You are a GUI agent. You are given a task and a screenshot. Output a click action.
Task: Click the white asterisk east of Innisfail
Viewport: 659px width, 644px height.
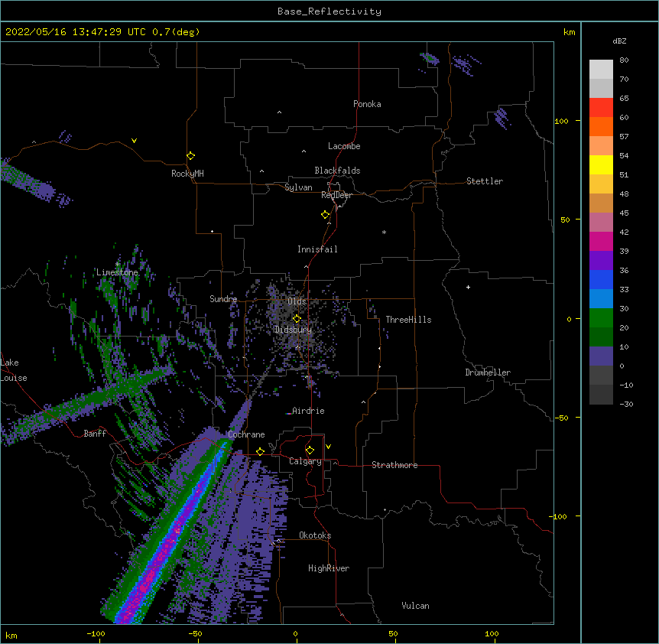click(384, 233)
